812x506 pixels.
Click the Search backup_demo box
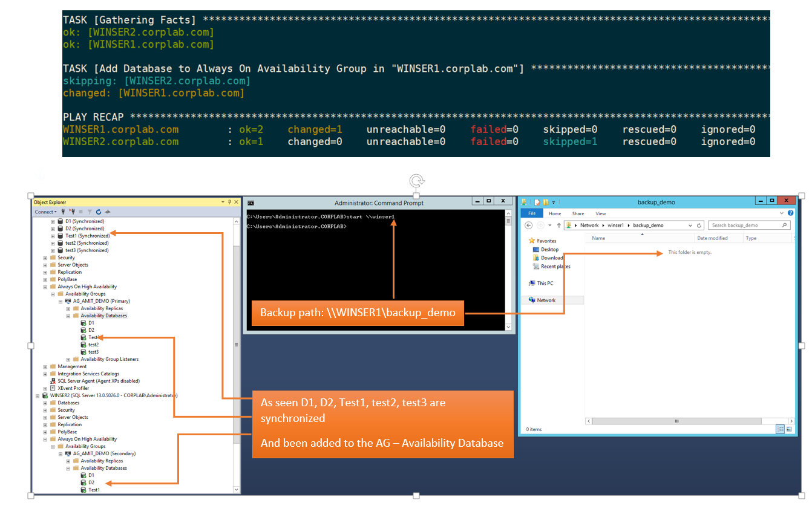click(749, 225)
